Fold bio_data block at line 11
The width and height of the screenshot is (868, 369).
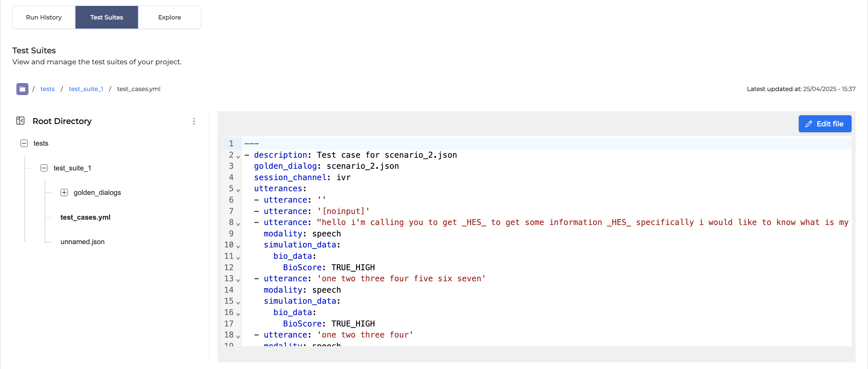click(238, 258)
